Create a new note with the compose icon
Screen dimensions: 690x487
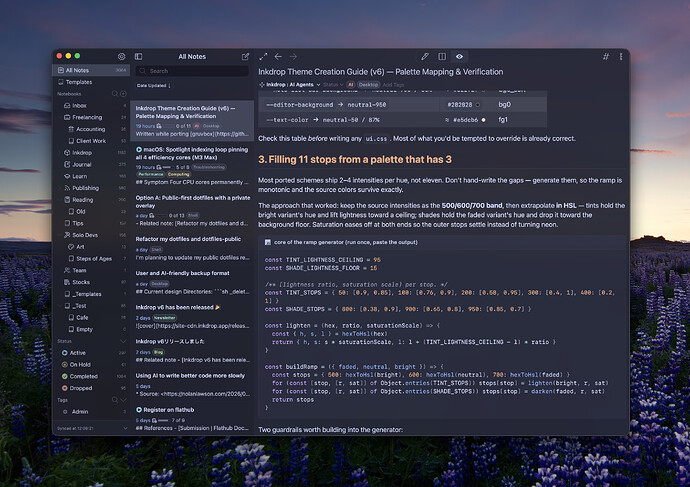tap(246, 56)
